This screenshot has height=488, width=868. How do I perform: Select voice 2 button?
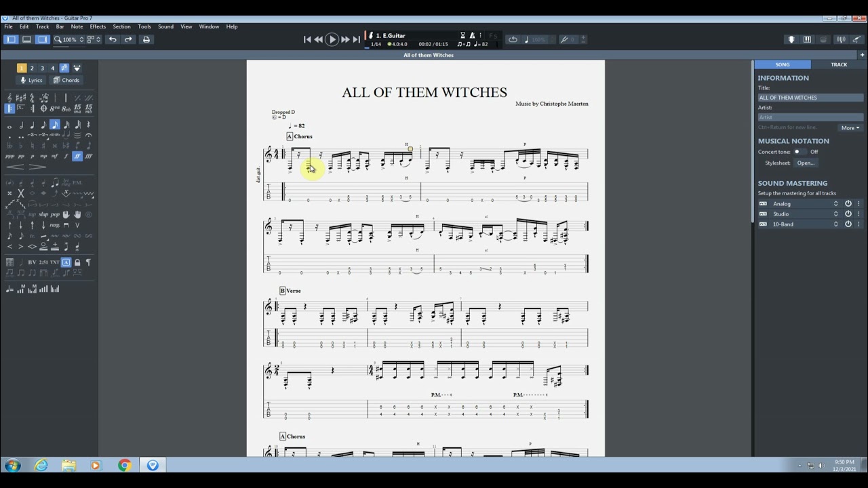point(32,68)
